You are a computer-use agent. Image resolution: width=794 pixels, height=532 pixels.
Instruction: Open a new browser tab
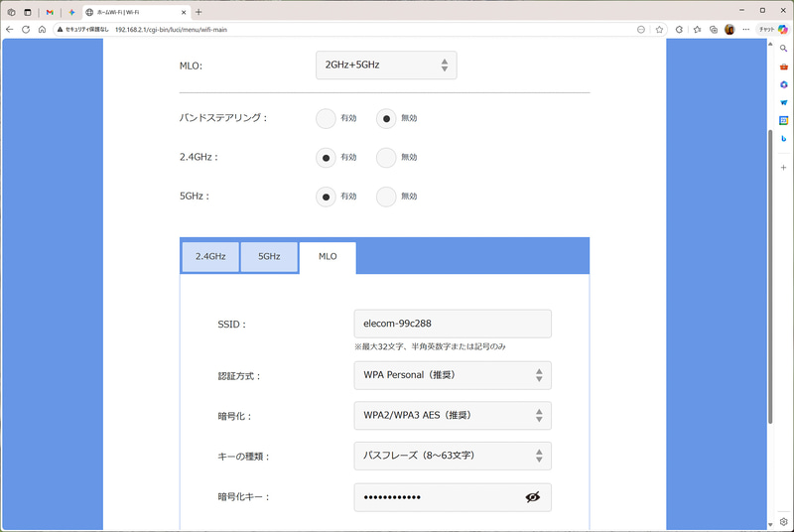tap(198, 12)
